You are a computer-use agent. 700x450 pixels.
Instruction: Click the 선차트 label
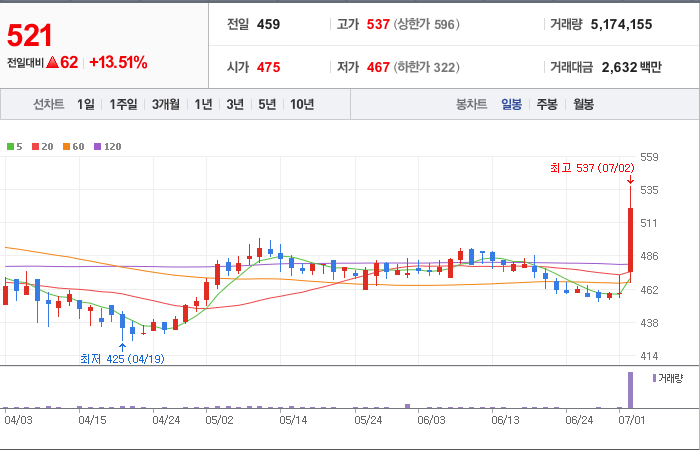click(49, 104)
